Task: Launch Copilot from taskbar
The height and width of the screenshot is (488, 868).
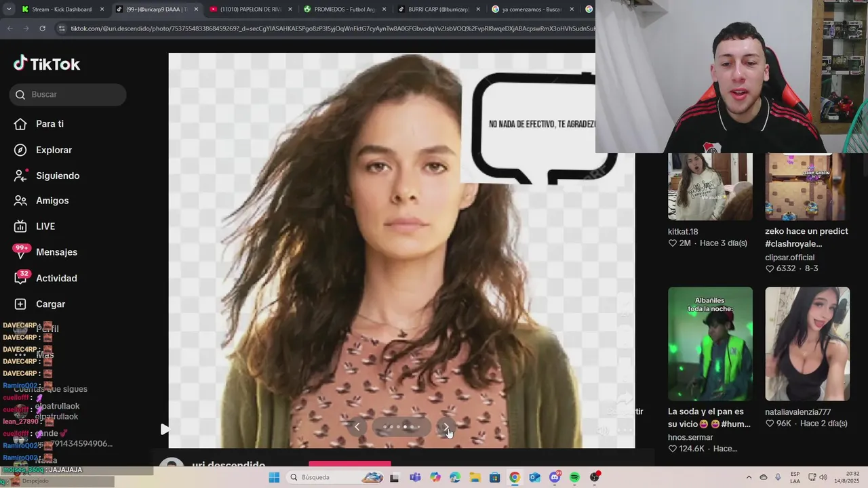Action: (435, 477)
